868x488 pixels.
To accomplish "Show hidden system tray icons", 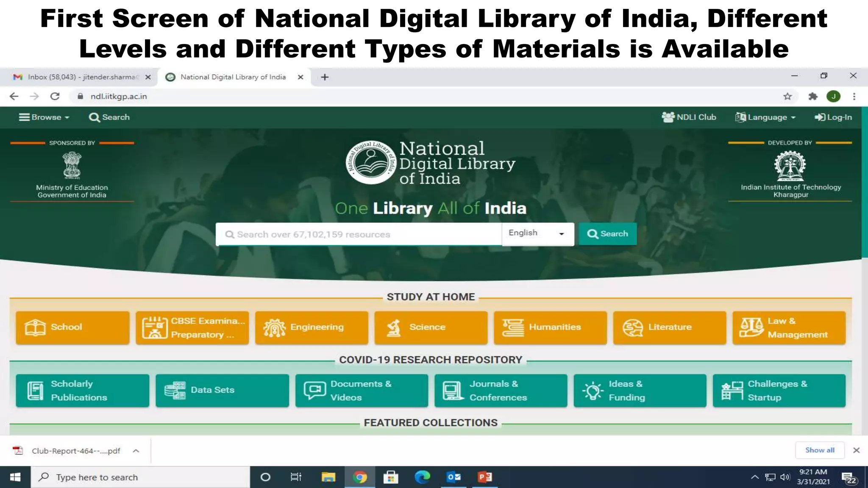I will coord(755,477).
